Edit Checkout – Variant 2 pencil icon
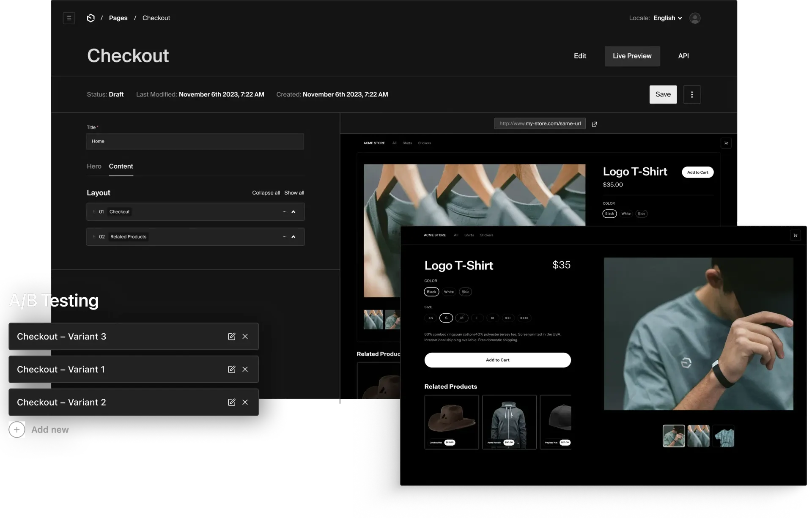The image size is (812, 518). [231, 402]
